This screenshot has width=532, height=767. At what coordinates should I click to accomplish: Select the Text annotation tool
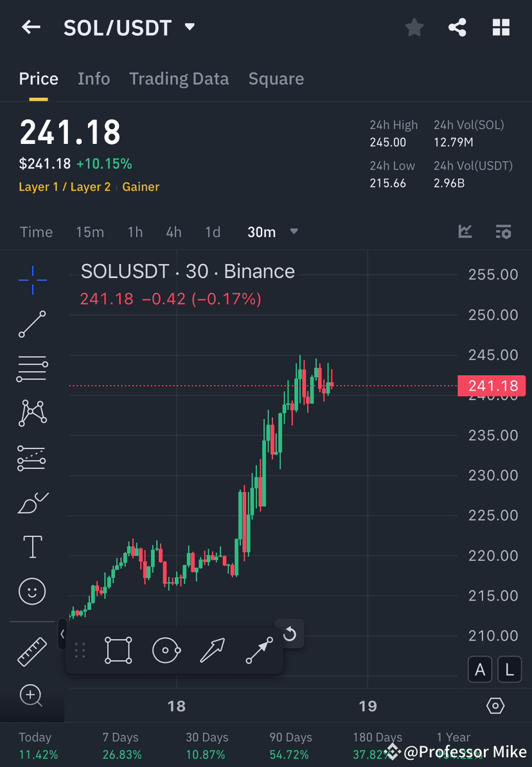click(x=32, y=547)
